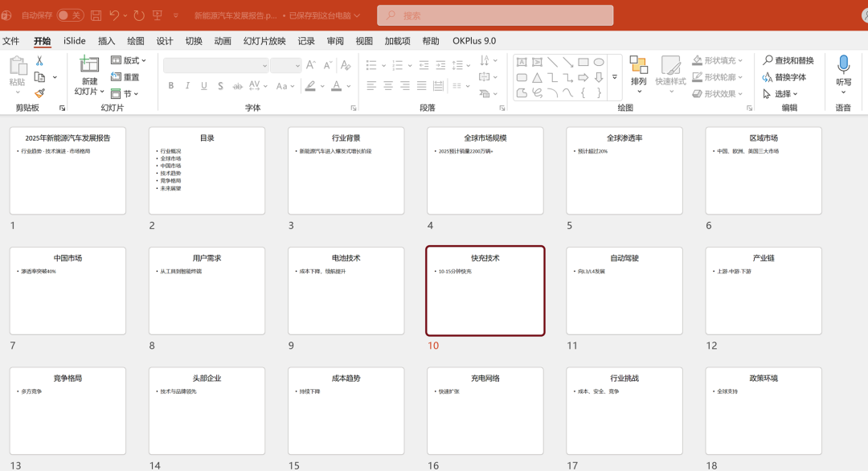Toggle Bold formatting

pyautogui.click(x=171, y=86)
